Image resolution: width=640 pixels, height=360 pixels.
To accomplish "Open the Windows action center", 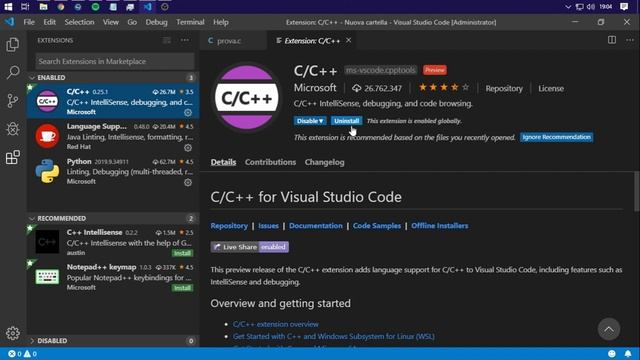I will [624, 7].
